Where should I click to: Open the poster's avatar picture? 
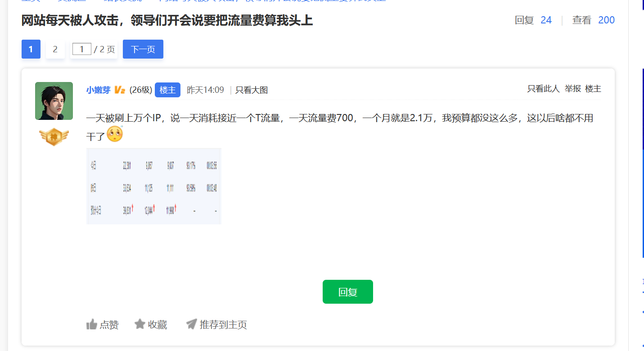54,101
